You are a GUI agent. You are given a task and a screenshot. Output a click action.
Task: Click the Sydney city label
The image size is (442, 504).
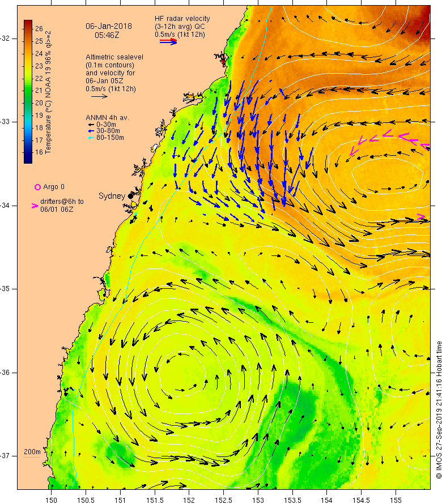tap(112, 196)
